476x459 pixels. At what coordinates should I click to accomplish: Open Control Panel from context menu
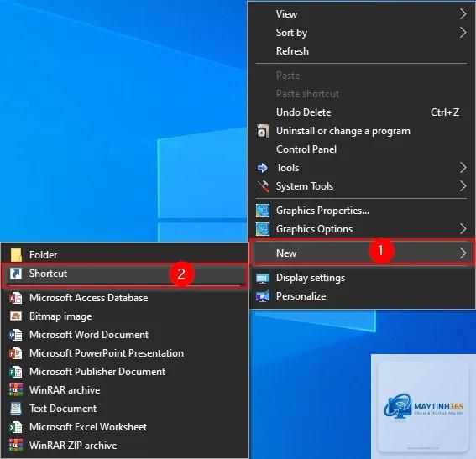point(362,149)
